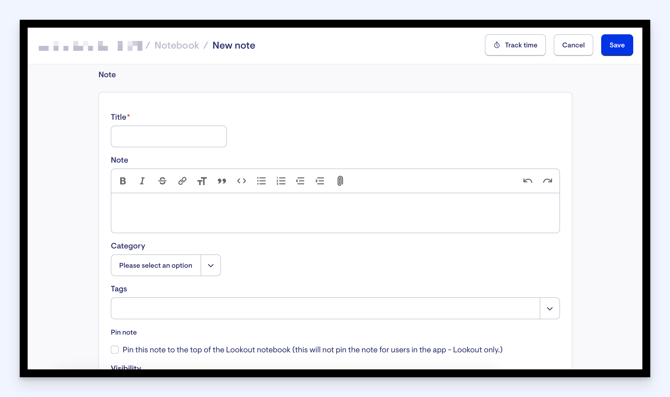The height and width of the screenshot is (397, 670).
Task: Toggle heading text size
Action: [x=202, y=181]
